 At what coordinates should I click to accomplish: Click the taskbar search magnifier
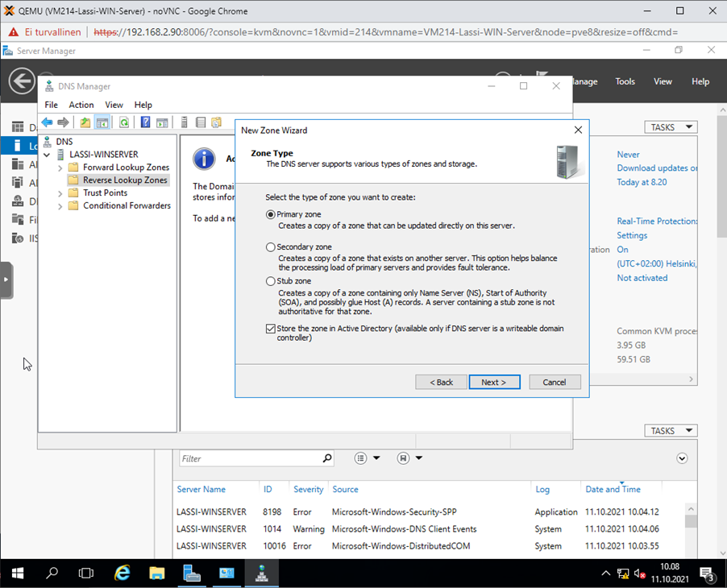pos(52,574)
